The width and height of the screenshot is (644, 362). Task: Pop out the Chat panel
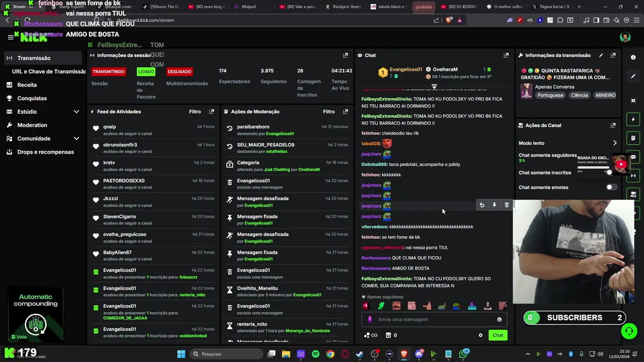506,55
